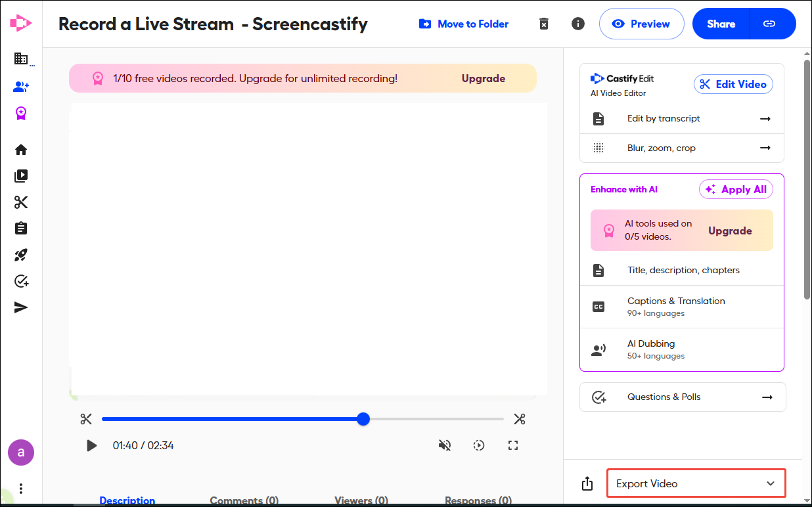Image resolution: width=812 pixels, height=507 pixels.
Task: Switch to the Comments tab
Action: pos(244,500)
